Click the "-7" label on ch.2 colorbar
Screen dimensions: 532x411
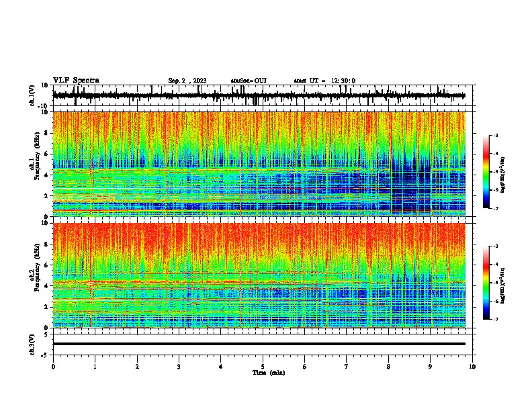click(495, 319)
